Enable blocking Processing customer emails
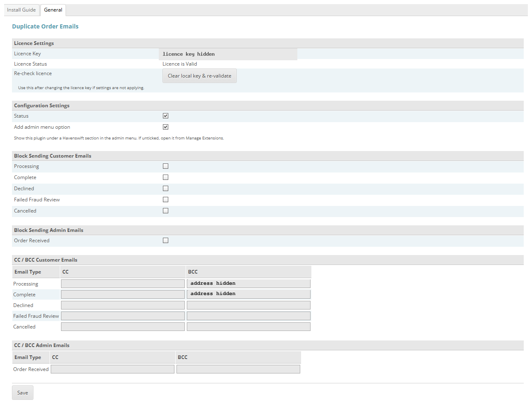 [165, 166]
